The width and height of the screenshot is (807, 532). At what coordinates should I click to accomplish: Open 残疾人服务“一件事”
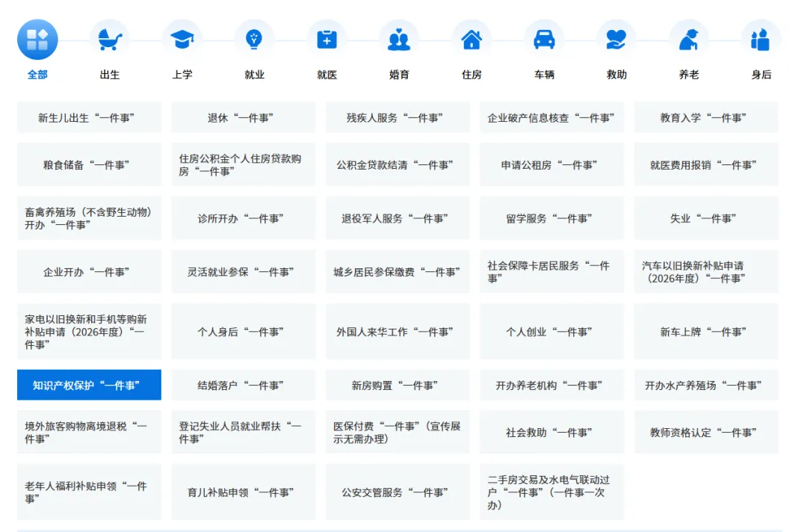[398, 117]
